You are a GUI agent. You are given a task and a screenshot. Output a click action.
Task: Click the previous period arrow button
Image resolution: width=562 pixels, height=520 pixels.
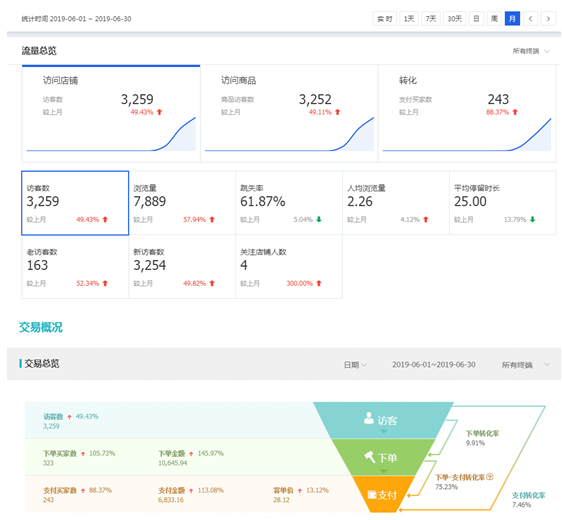click(530, 19)
